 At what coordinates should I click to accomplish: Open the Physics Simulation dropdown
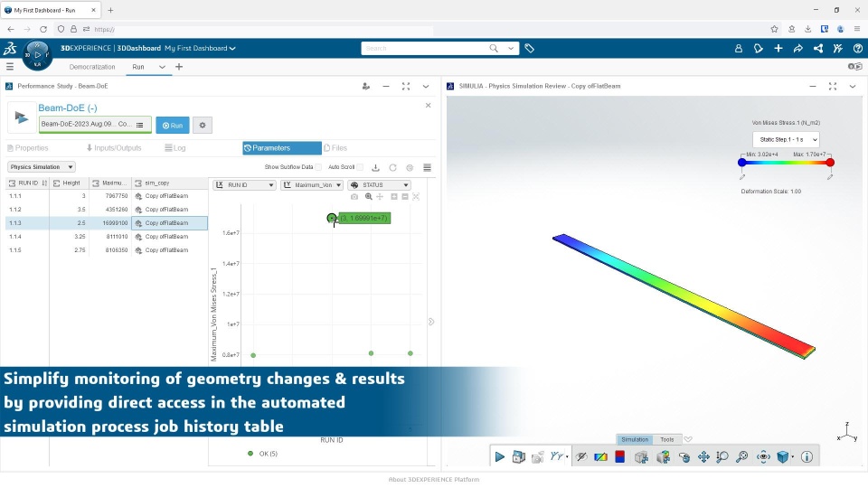point(42,166)
